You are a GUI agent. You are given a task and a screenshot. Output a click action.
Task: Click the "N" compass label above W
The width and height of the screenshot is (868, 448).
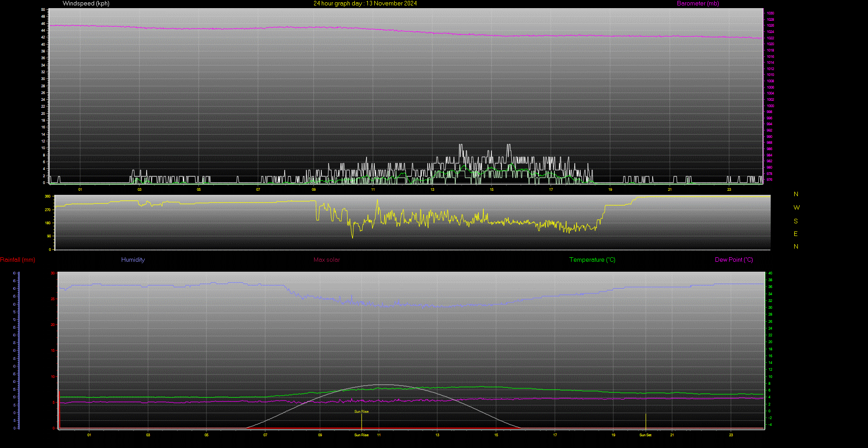click(x=796, y=194)
